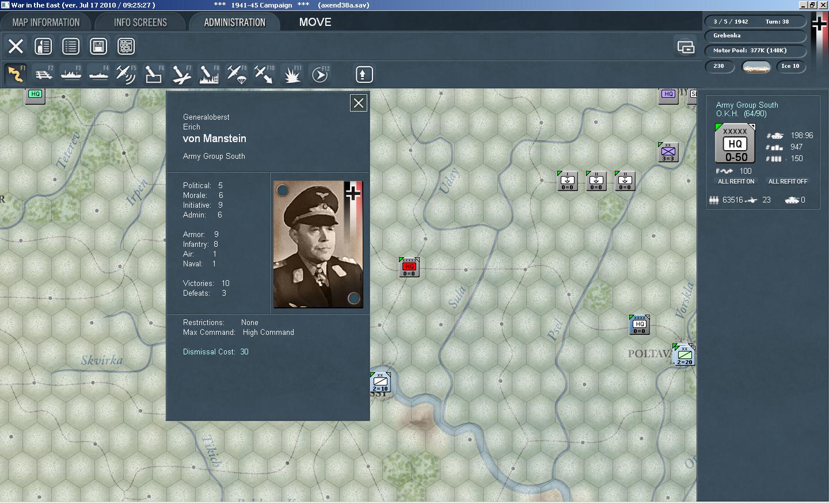This screenshot has width=829, height=504.
Task: Click Dismissal Cost: 30 text
Action: [x=215, y=352]
